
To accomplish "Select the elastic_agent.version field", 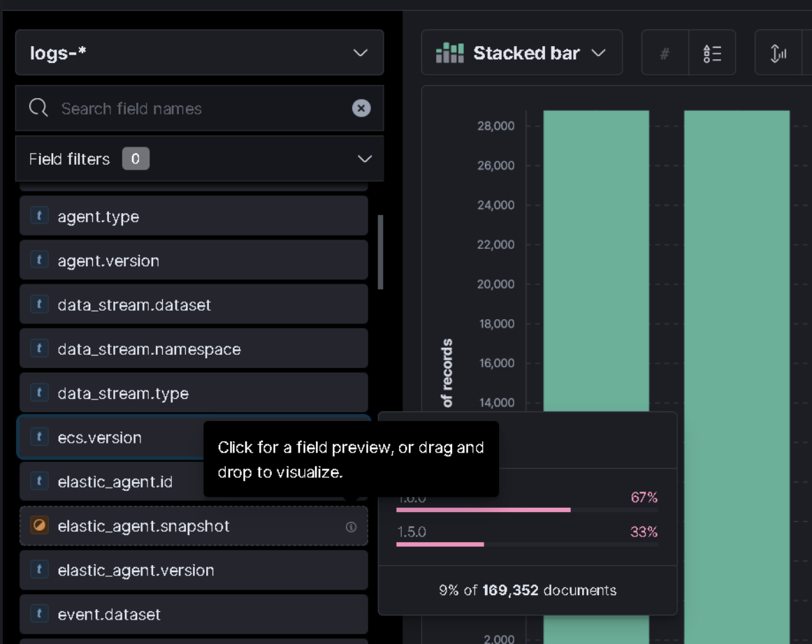I will (x=194, y=570).
